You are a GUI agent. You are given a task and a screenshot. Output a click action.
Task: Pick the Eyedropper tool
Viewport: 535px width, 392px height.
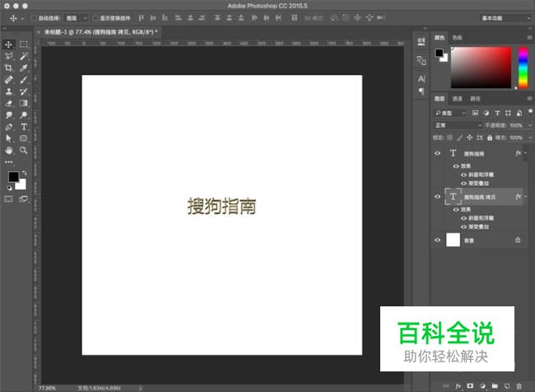click(x=24, y=68)
